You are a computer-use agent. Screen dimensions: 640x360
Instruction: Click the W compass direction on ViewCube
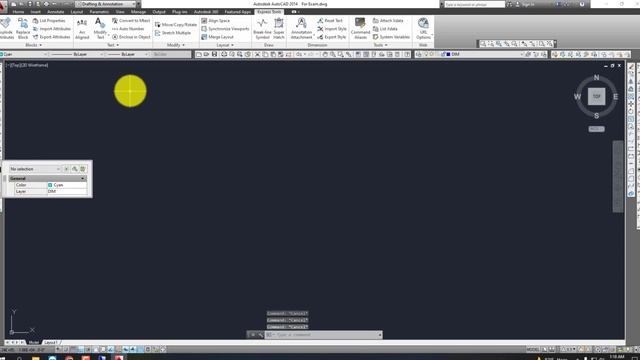pyautogui.click(x=577, y=97)
